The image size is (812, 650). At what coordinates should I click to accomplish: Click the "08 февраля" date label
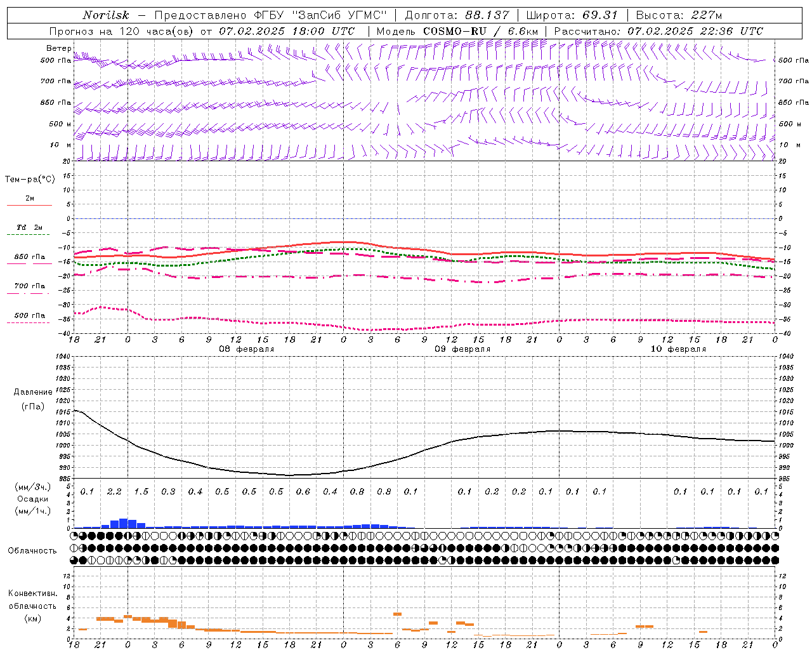247,349
